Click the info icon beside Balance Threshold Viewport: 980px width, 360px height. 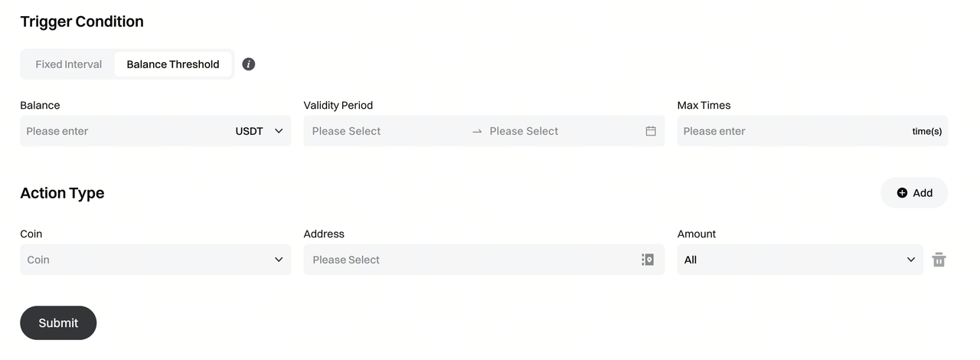(x=248, y=64)
